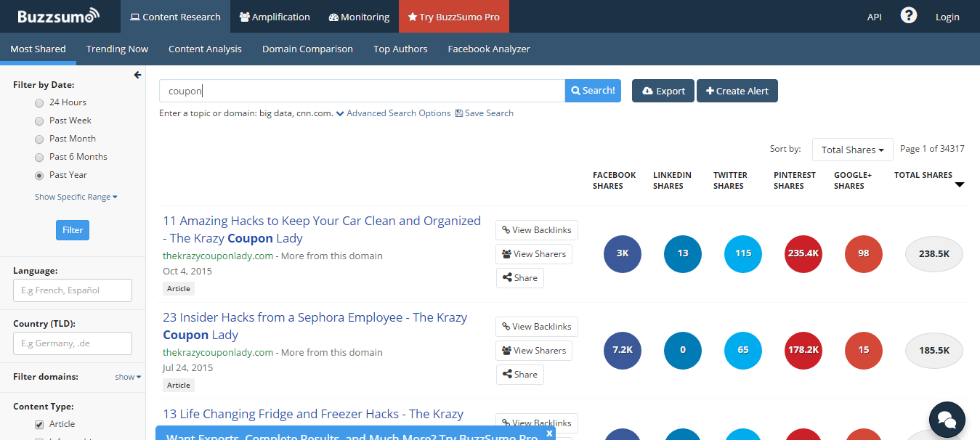Open the chat support bubble
Image resolution: width=980 pixels, height=440 pixels.
pos(947,419)
